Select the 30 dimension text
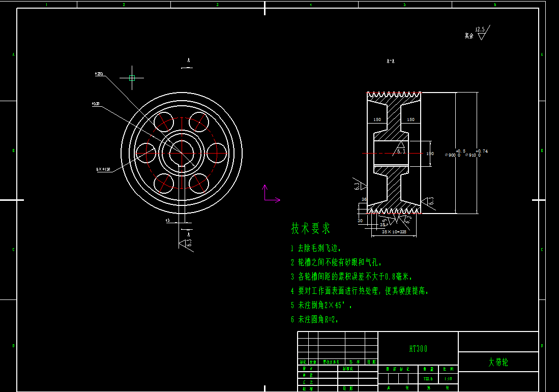This screenshot has height=392, width=559. [x=360, y=221]
